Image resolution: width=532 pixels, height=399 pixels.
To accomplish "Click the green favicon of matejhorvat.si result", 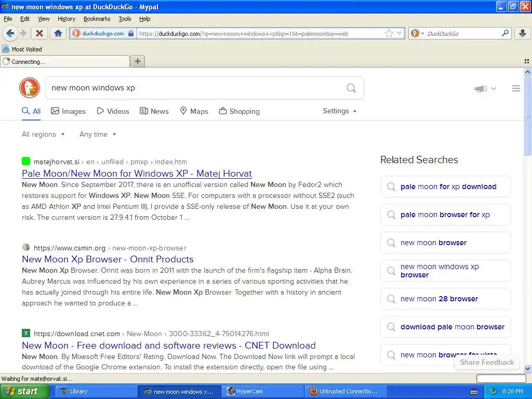I will coord(26,161).
